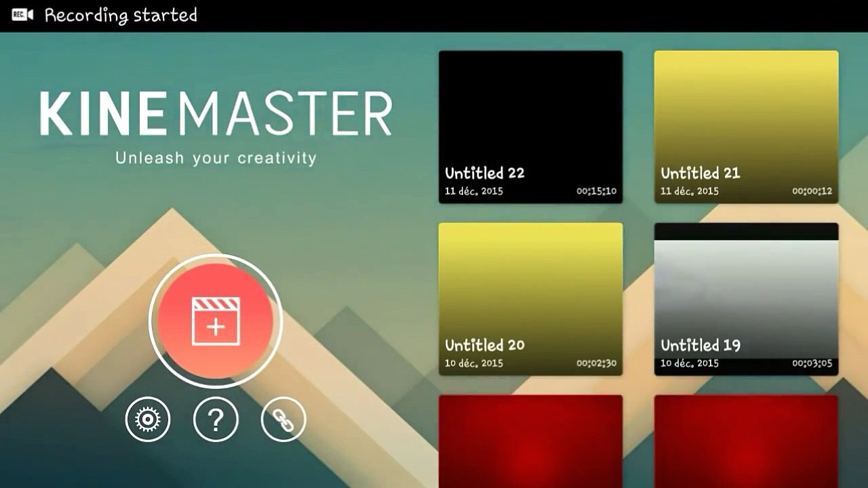Click the 00:15:10 duration label

[x=597, y=191]
